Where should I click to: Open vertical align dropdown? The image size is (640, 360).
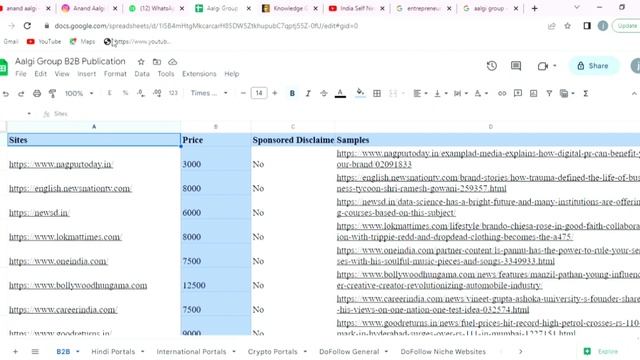pos(440,93)
